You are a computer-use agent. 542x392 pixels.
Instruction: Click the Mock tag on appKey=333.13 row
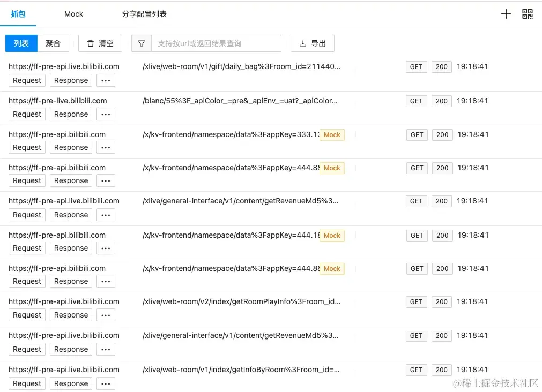(x=332, y=135)
